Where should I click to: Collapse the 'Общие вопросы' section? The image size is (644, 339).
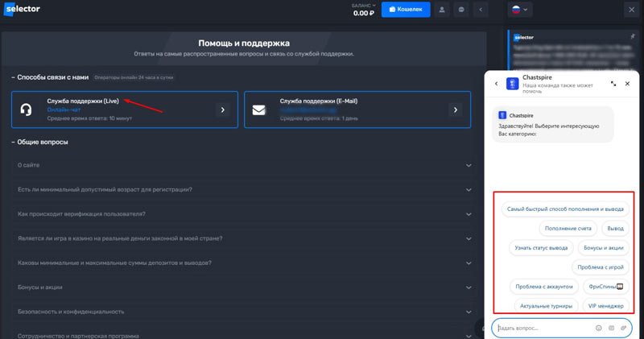(14, 143)
